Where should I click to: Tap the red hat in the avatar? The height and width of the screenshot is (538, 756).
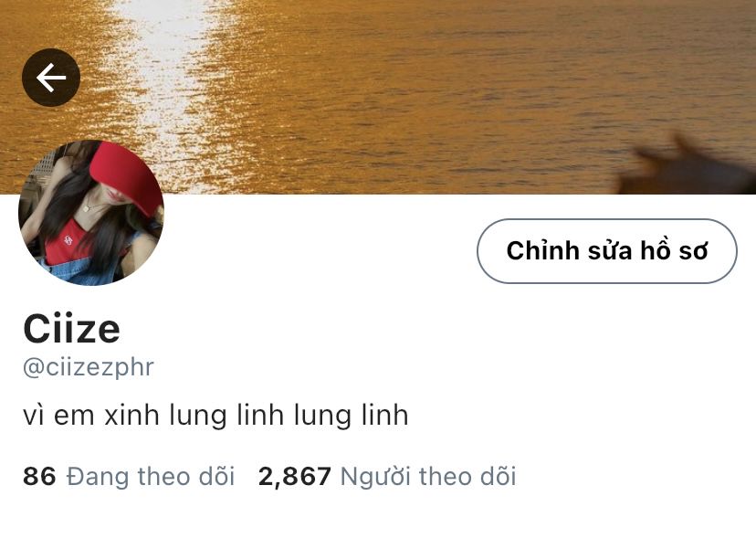click(126, 176)
